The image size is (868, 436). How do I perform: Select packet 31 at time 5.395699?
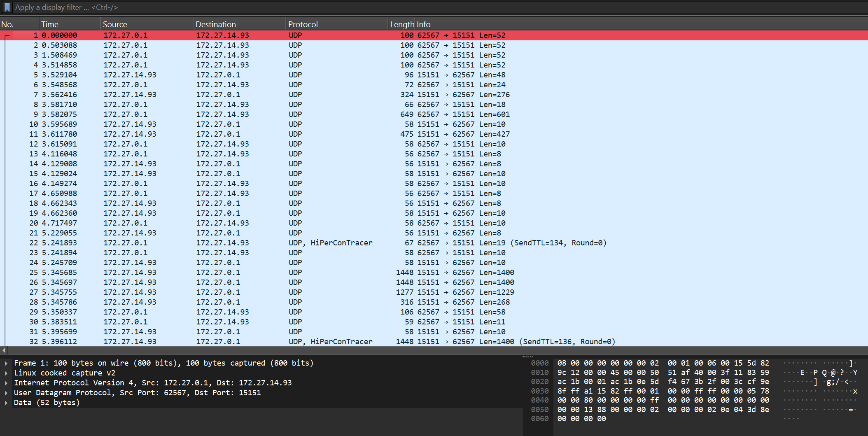click(x=434, y=332)
